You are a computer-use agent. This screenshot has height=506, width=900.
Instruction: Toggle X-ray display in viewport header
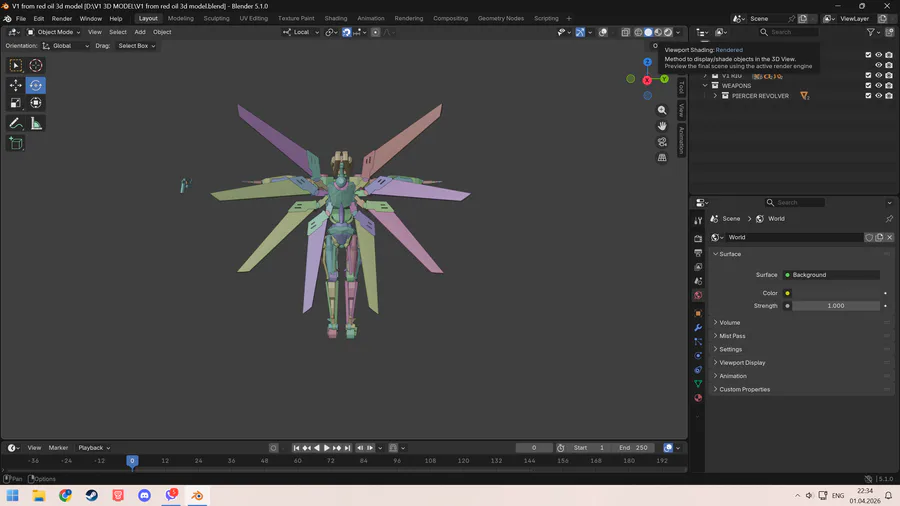tap(626, 32)
